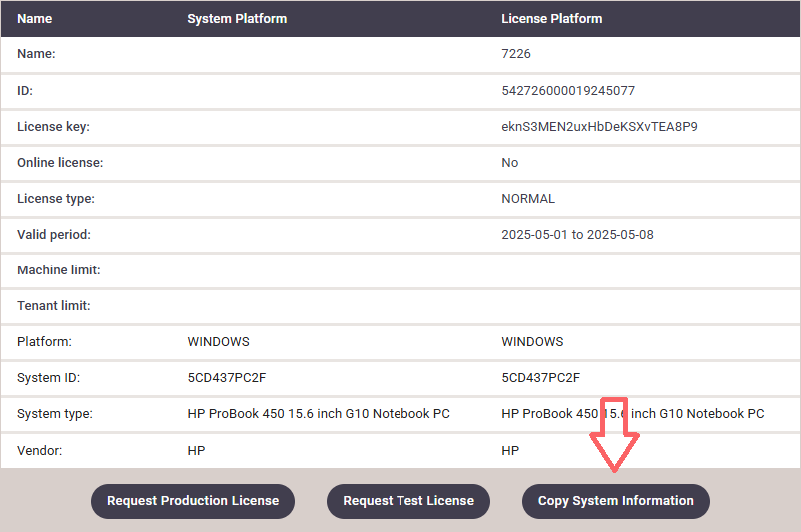Click the license key value eknS3MEN2uxHbDeKSXvTEA8P9
Image resolution: width=801 pixels, height=532 pixels.
599,127
